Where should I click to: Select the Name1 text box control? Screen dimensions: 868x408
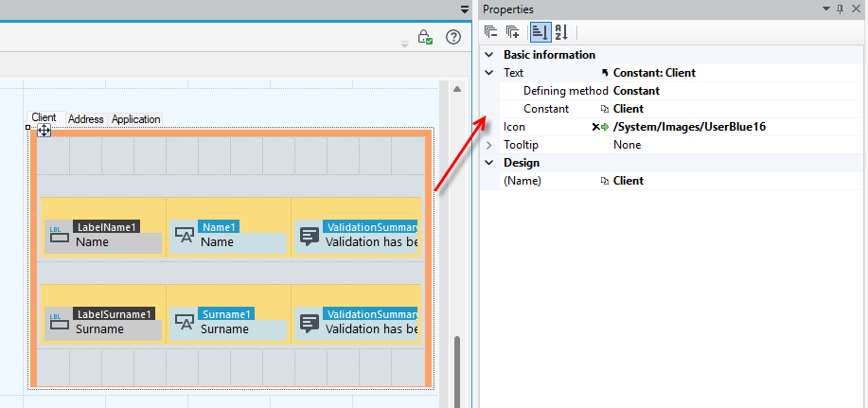click(x=227, y=235)
